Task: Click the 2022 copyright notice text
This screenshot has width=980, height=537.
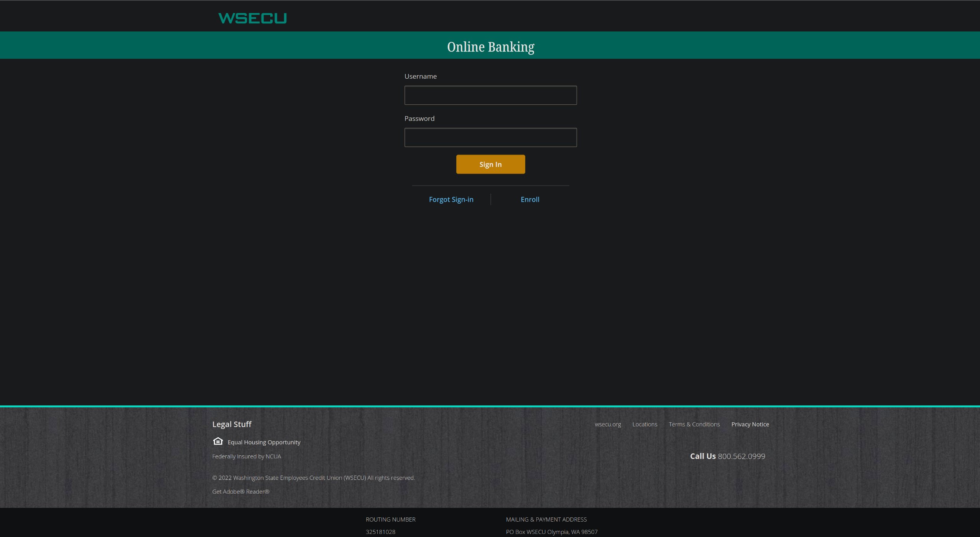Action: 313,478
